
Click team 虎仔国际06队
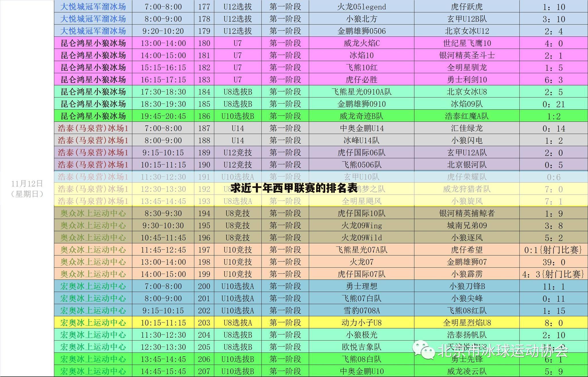tap(361, 153)
